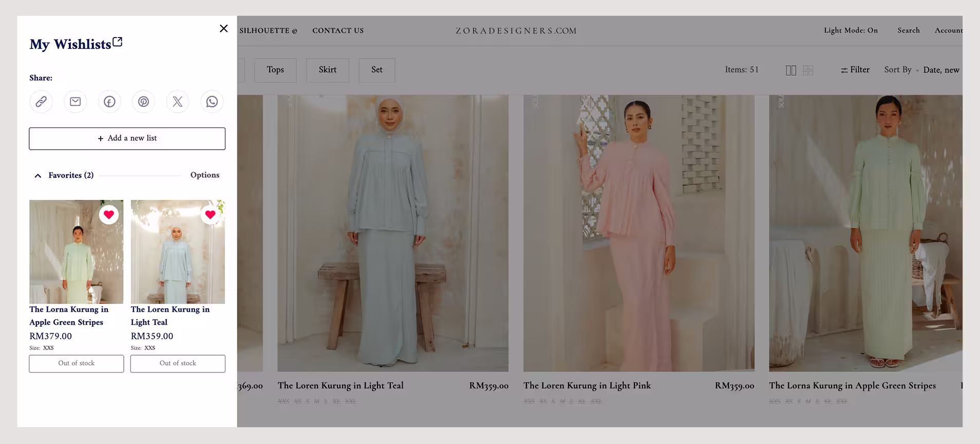980x444 pixels.
Task: Open wishlist page via external link icon
Action: [x=118, y=42]
